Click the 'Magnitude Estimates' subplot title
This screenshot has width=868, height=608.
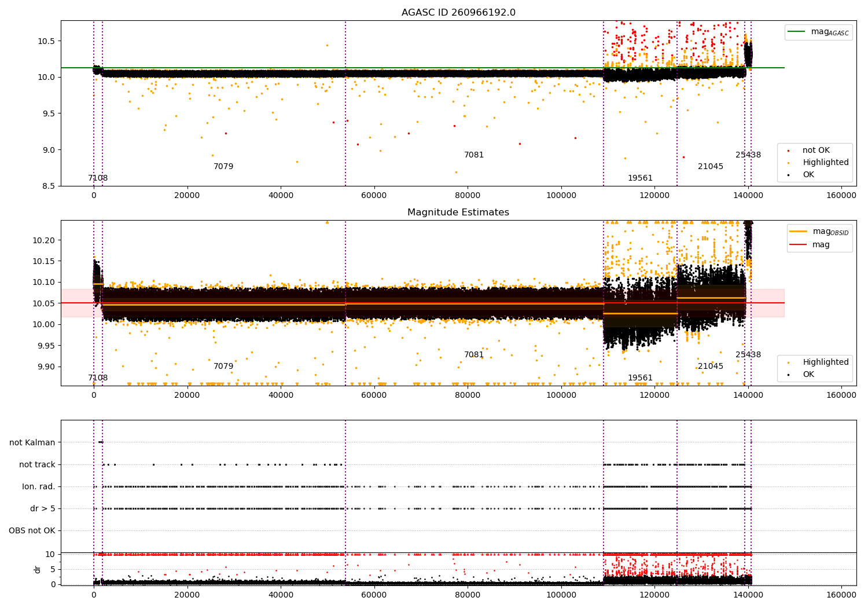pos(458,213)
